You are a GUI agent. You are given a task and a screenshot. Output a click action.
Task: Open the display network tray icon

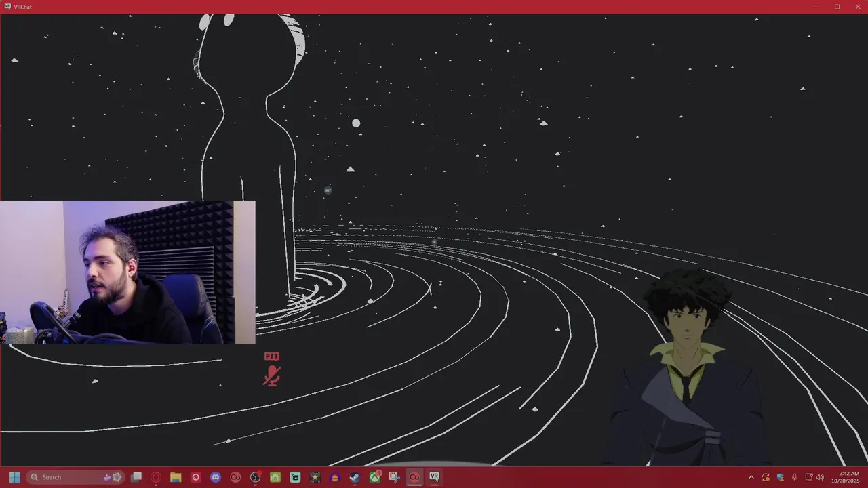coord(809,477)
